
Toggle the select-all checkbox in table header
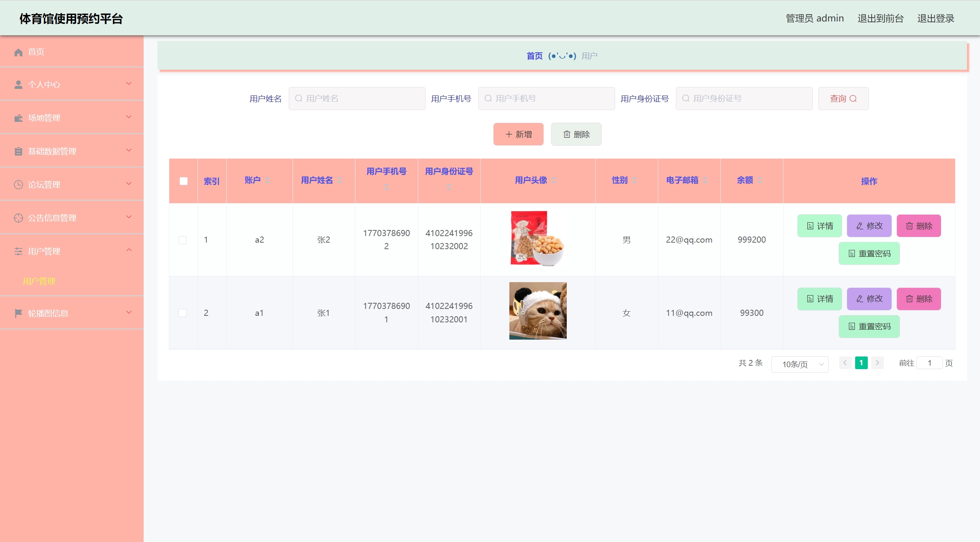coord(183,181)
